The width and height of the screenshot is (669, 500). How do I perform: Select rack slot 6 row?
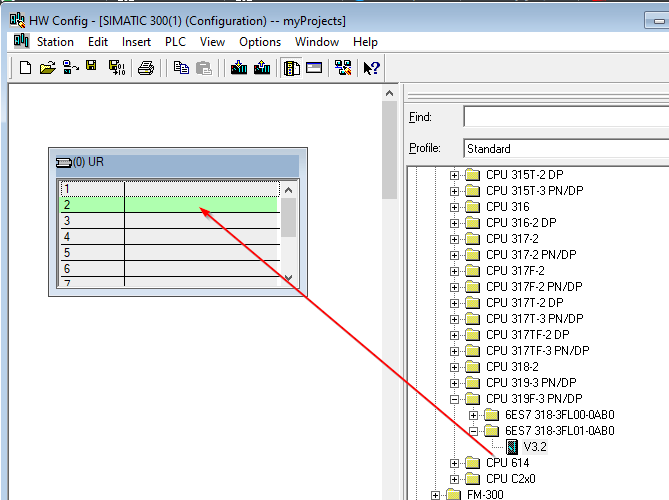click(170, 269)
